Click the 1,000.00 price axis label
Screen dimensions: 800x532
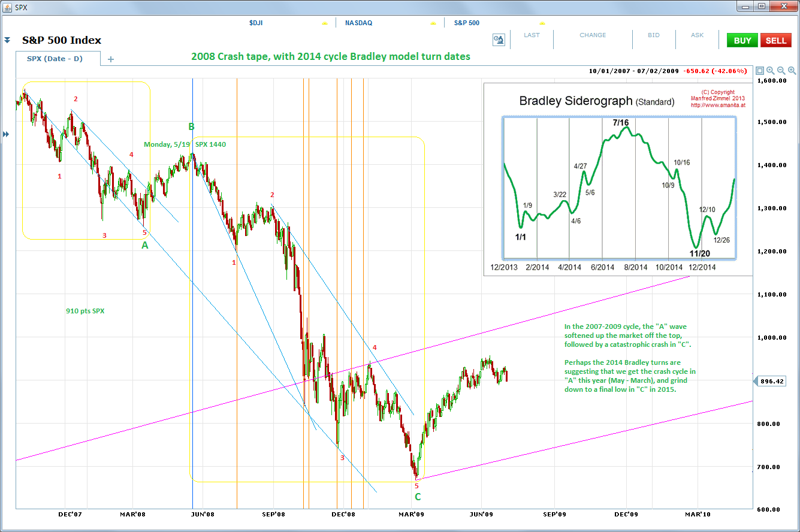(x=772, y=338)
